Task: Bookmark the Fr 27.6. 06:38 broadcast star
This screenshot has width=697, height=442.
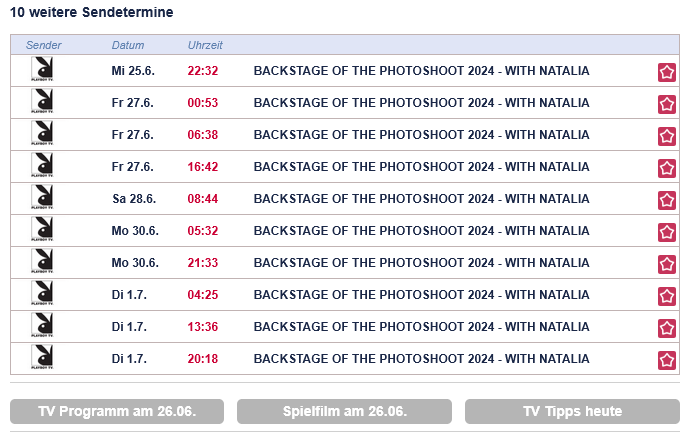Action: click(x=667, y=136)
